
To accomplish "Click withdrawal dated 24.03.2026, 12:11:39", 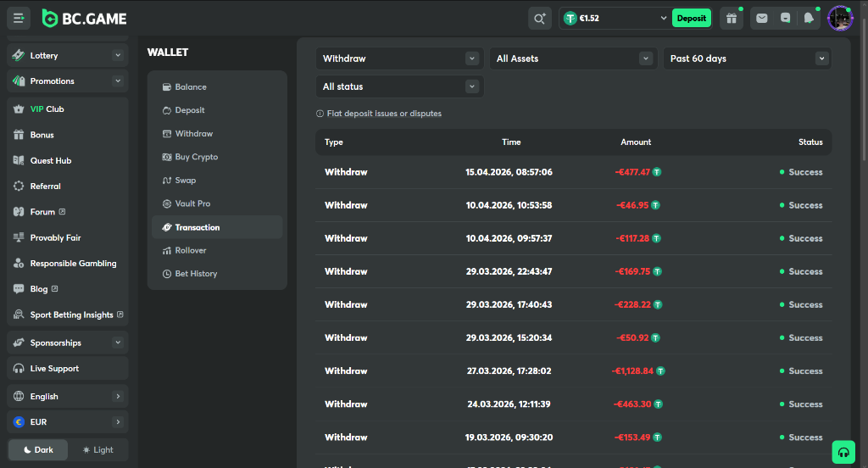I will 574,404.
